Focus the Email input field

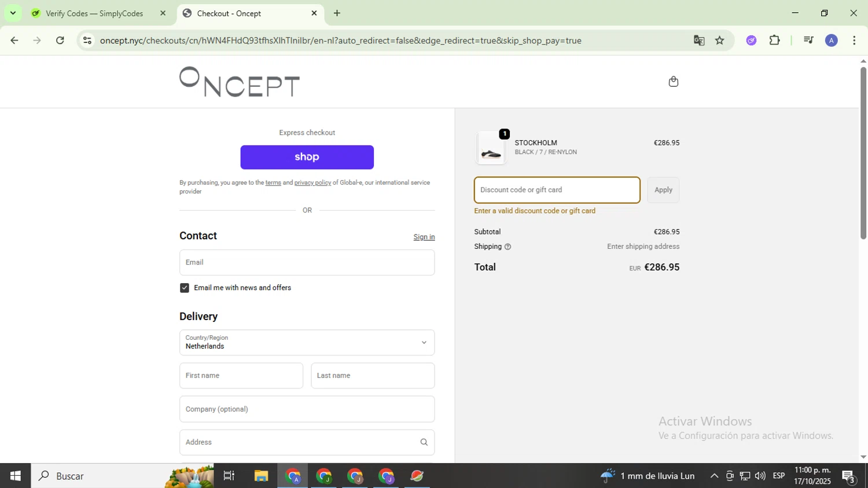pos(307,262)
